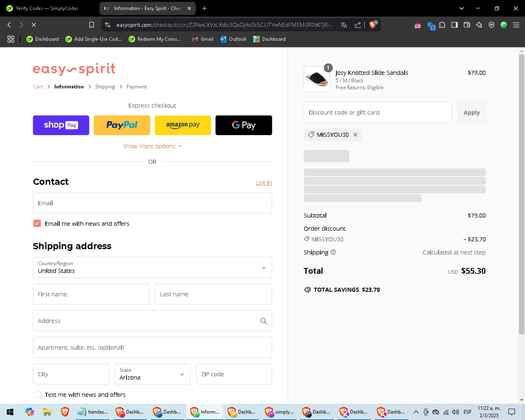Open apps grid in bookmarks bar
This screenshot has width=525, height=420.
11,39
